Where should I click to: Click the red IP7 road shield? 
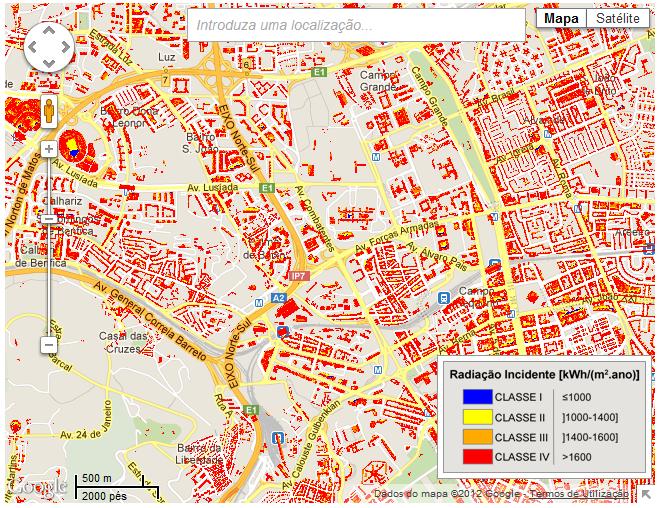299,276
